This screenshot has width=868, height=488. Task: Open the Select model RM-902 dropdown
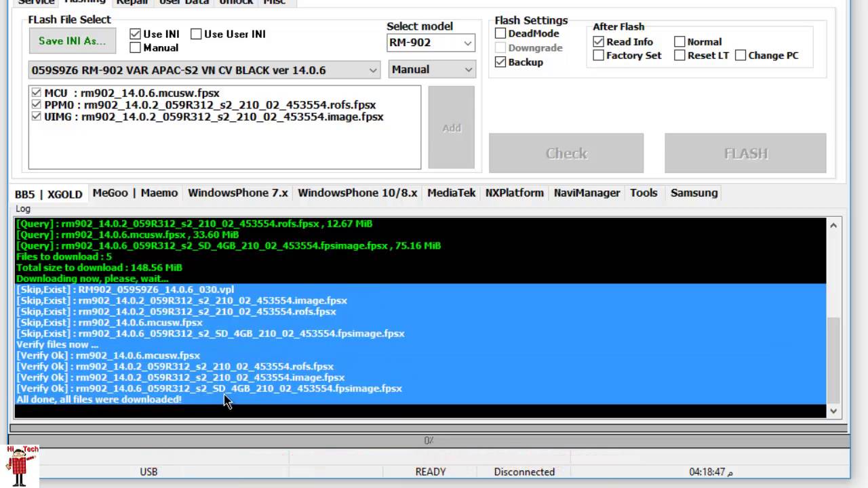431,43
